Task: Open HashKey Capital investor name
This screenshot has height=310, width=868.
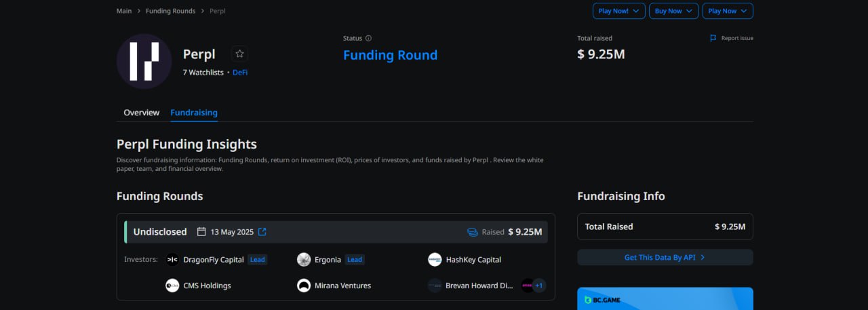Action: pyautogui.click(x=473, y=260)
